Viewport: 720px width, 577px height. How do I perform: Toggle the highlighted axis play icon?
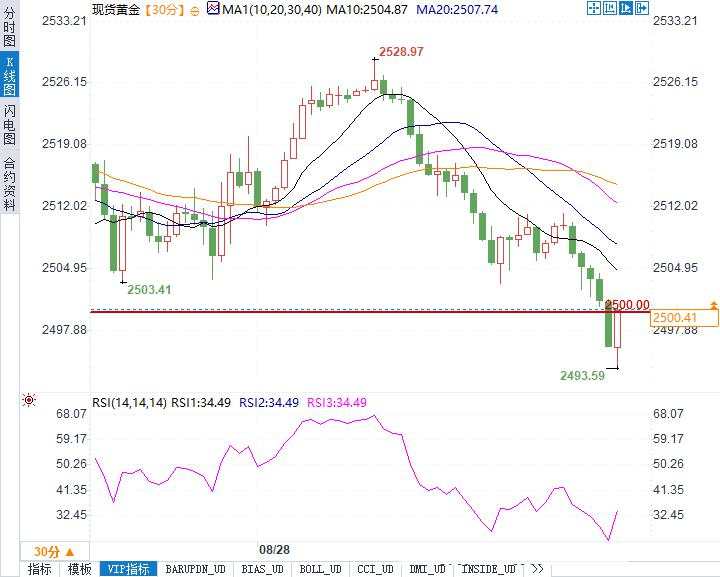(625, 8)
